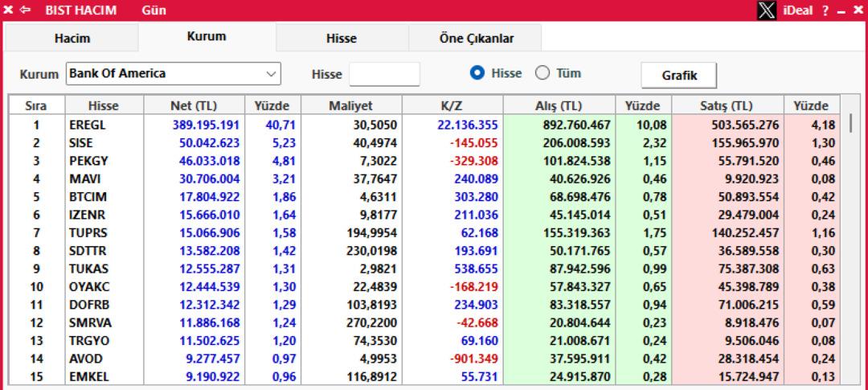
Task: Select the BTCIM stock cell
Action: 104,197
